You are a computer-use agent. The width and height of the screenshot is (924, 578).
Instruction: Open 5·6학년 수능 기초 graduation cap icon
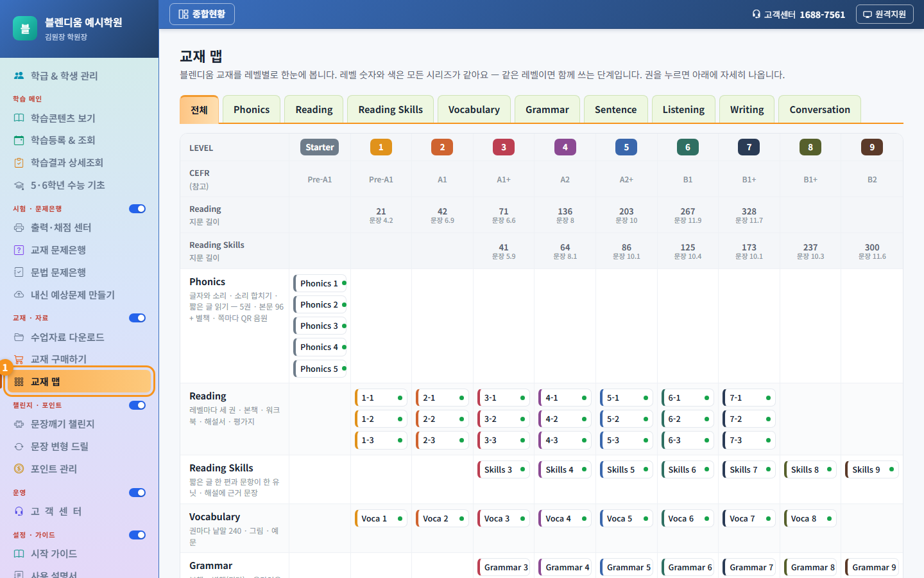(x=19, y=185)
